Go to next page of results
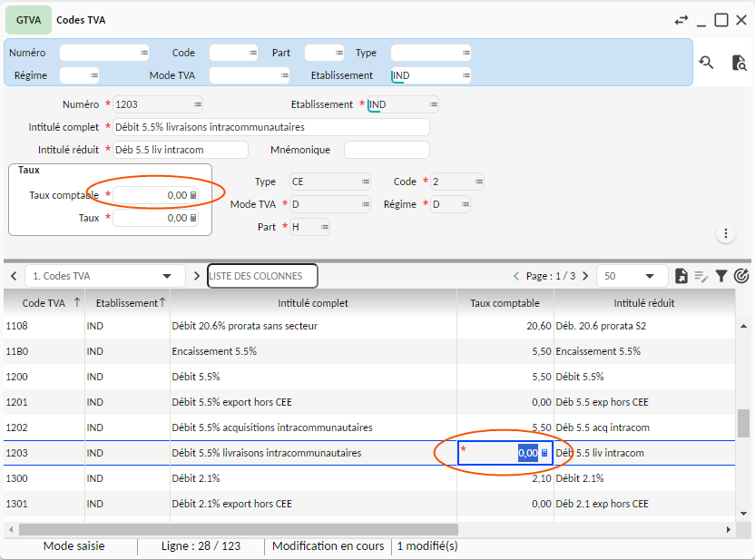The image size is (755, 560). tap(586, 276)
